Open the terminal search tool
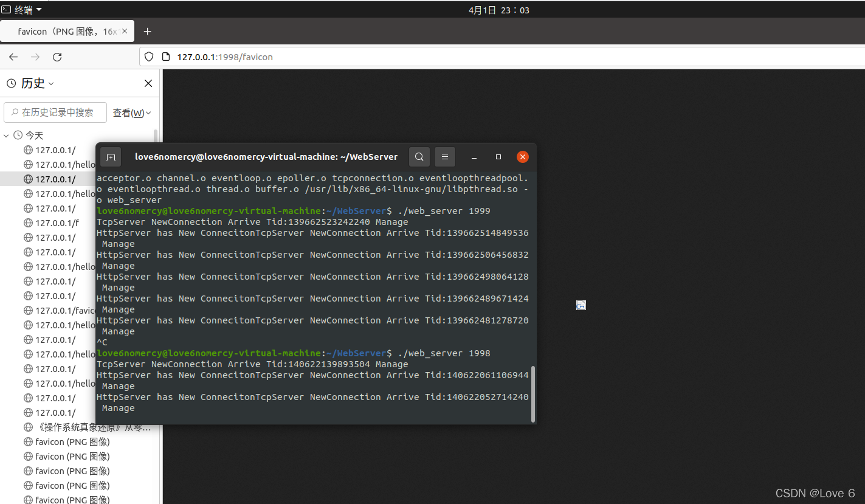This screenshot has width=865, height=504. 419,157
